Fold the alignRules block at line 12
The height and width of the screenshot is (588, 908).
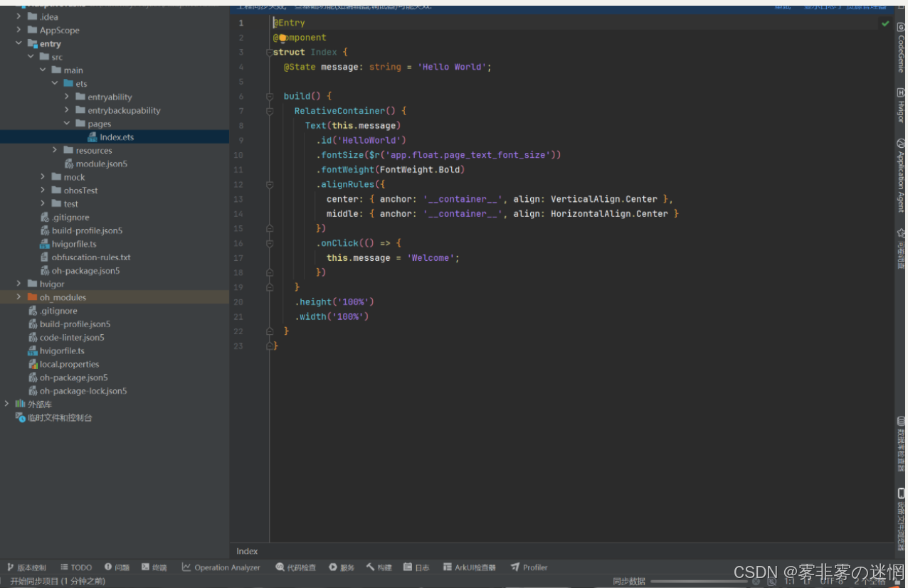click(x=269, y=185)
